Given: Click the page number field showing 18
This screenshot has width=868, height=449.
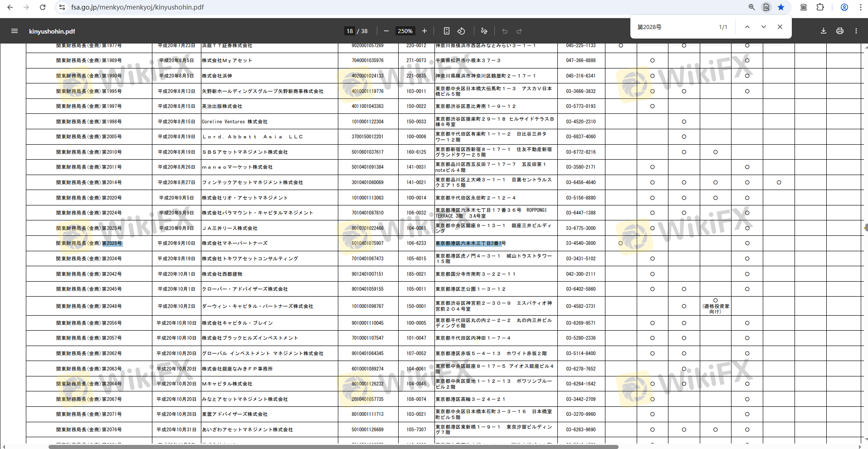Looking at the screenshot, I should coord(350,31).
